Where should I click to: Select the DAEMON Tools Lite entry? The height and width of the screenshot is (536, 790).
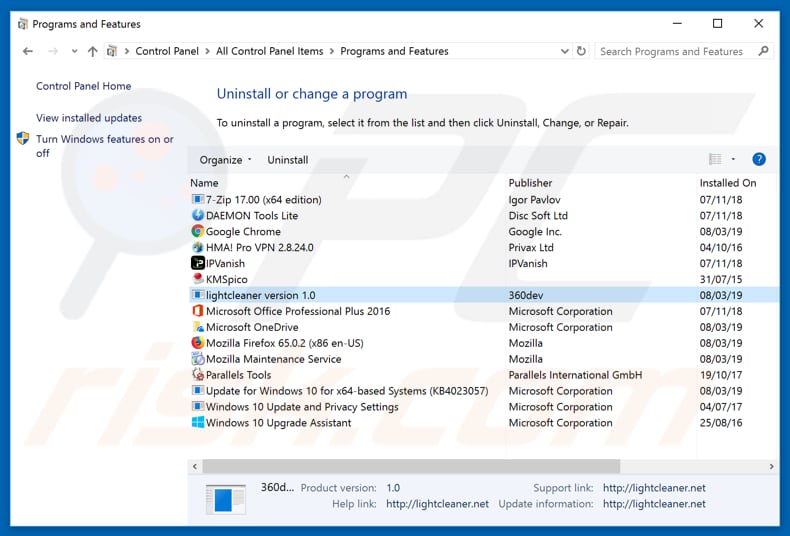tap(252, 216)
